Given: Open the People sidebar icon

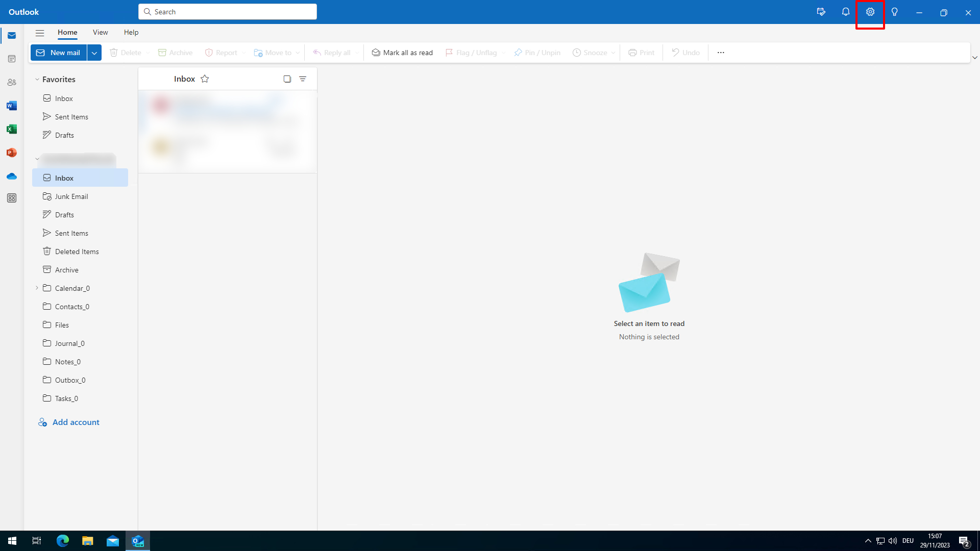Looking at the screenshot, I should coord(12,83).
